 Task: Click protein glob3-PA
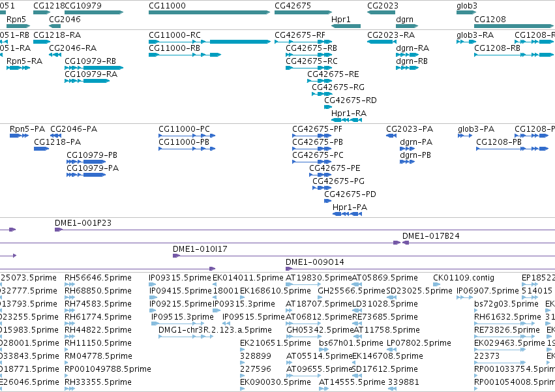pos(465,136)
